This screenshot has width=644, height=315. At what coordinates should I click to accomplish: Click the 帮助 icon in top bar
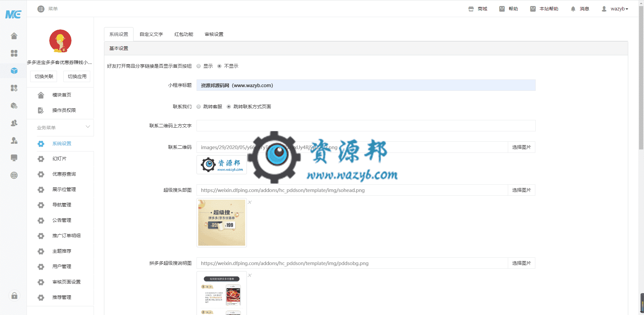pos(502,9)
